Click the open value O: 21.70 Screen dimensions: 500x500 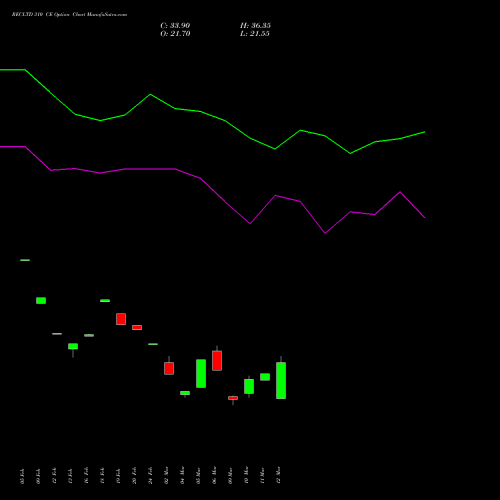coord(175,34)
